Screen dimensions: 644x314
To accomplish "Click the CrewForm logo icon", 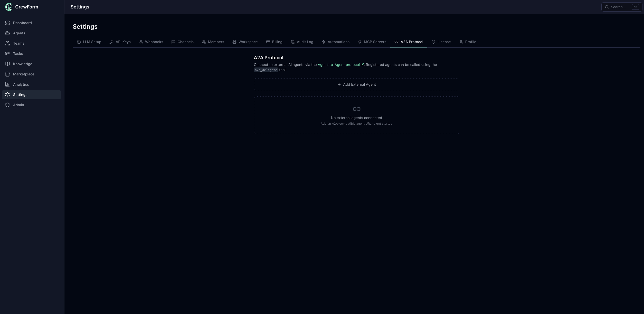I will coord(9,7).
